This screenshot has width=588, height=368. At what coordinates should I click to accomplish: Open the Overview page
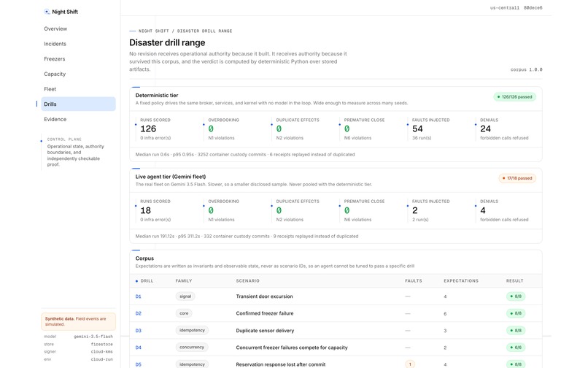[55, 28]
